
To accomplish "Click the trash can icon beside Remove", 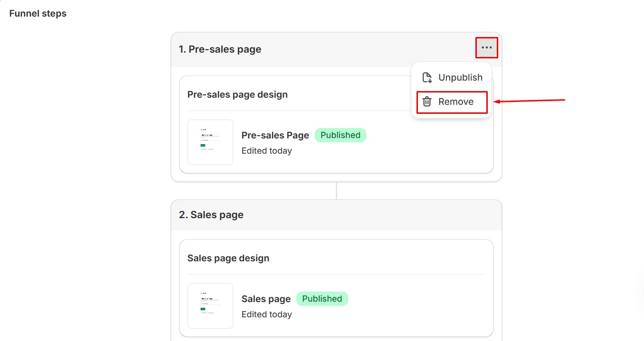I will [x=427, y=101].
